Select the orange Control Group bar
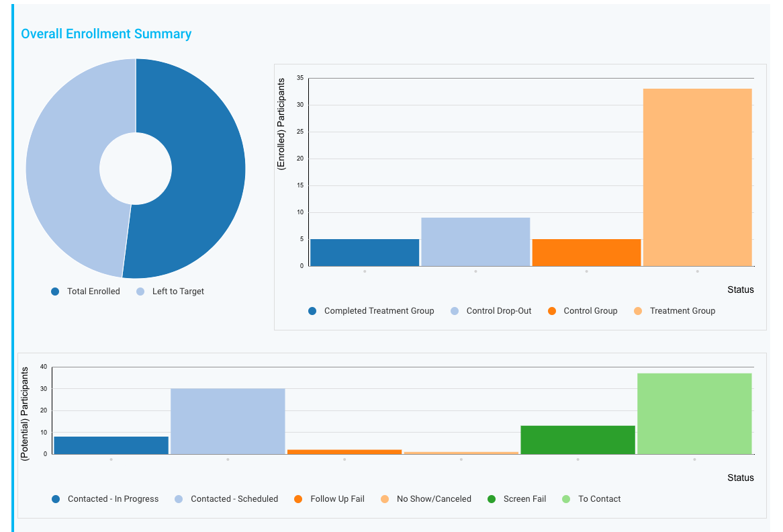Image resolution: width=783 pixels, height=532 pixels. click(x=586, y=253)
